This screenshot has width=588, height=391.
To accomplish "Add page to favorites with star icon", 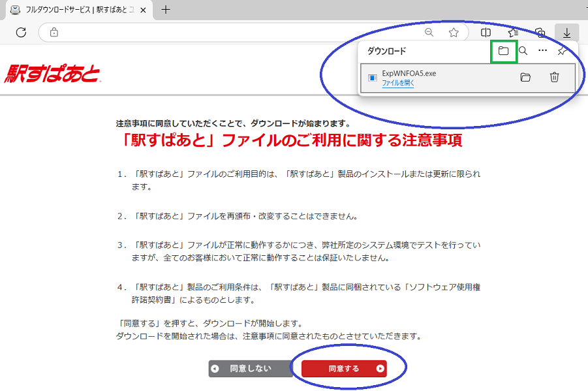I will click(x=454, y=33).
